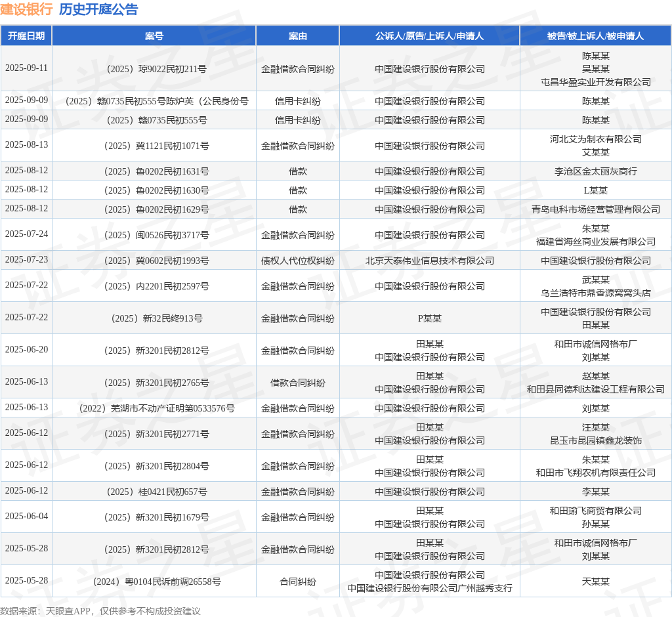This screenshot has width=672, height=617.
Task: Click defendant 和田县同德利达建设工程有限公司
Action: [x=596, y=389]
